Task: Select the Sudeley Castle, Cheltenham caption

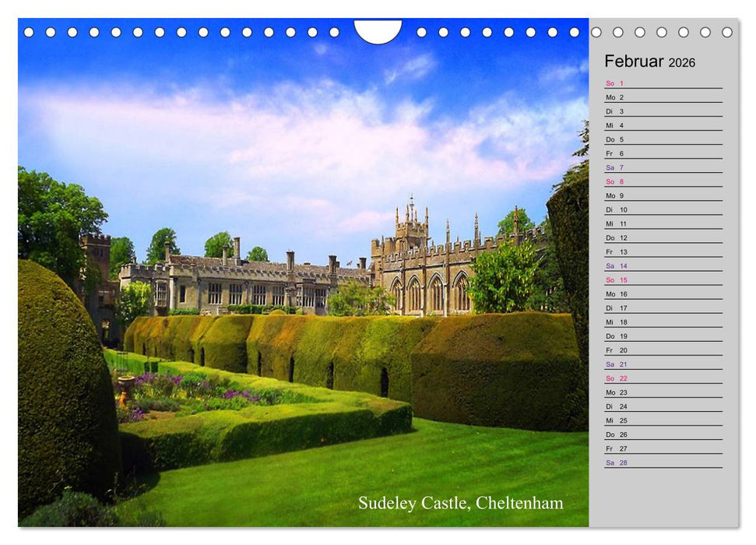Action: [x=460, y=503]
